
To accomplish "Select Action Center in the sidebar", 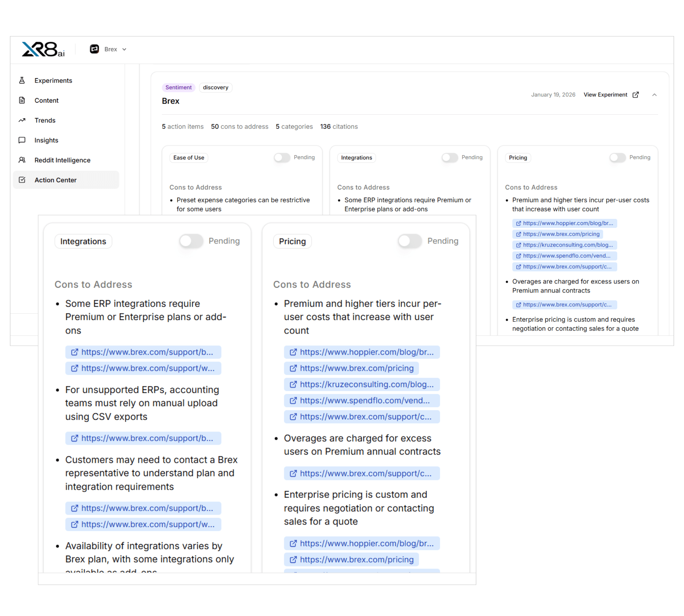I will [55, 180].
